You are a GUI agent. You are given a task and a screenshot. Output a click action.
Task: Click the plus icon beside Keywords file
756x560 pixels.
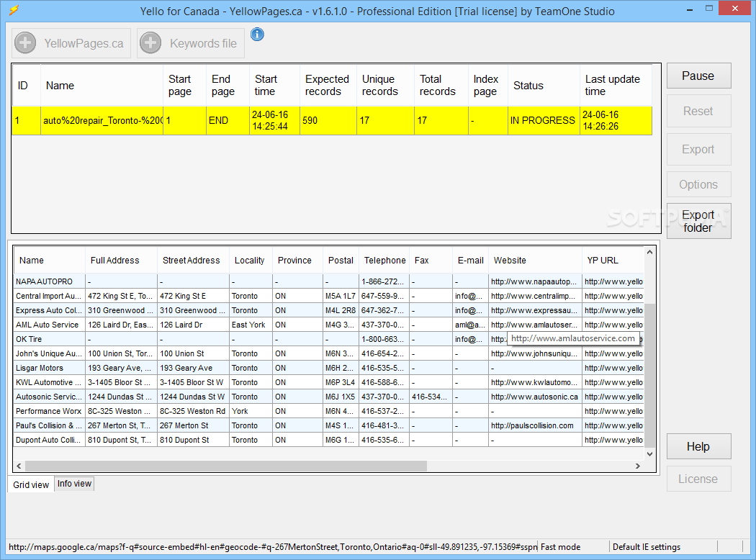pyautogui.click(x=150, y=43)
